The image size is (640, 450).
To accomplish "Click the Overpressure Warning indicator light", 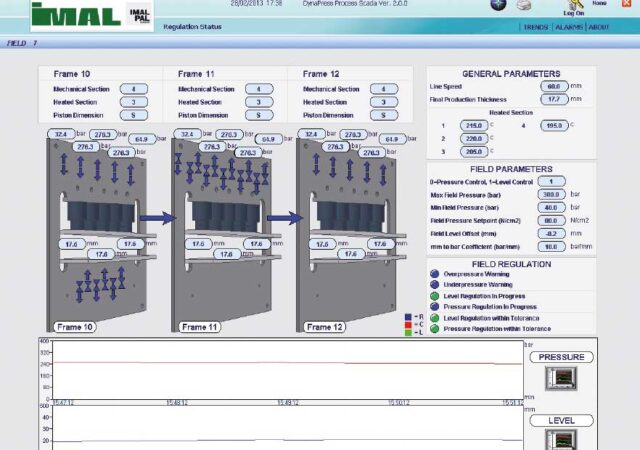I will 434,273.
